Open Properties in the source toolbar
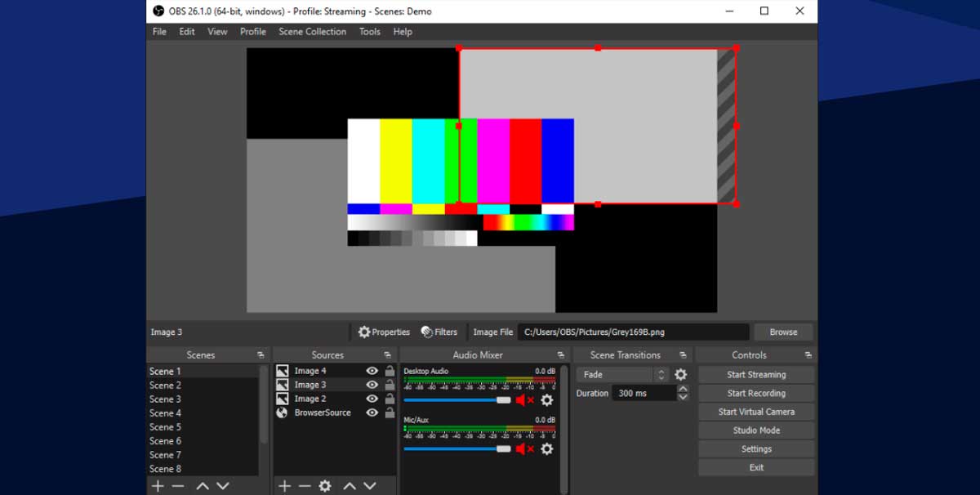 coord(384,332)
